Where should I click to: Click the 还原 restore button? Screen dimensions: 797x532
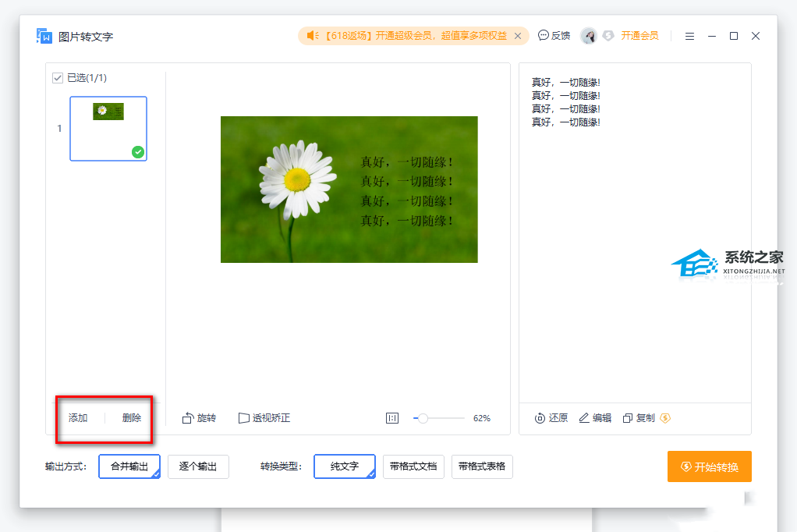click(x=551, y=418)
